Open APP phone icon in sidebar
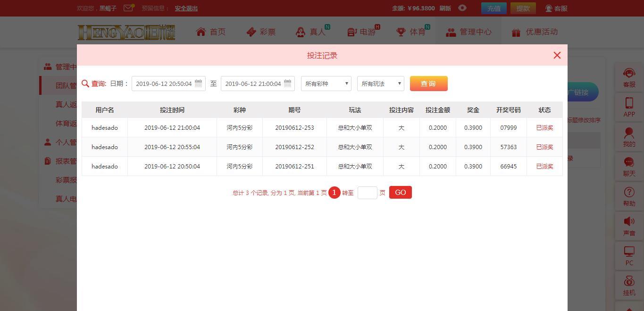Image resolution: width=644 pixels, height=311 pixels. (x=629, y=103)
